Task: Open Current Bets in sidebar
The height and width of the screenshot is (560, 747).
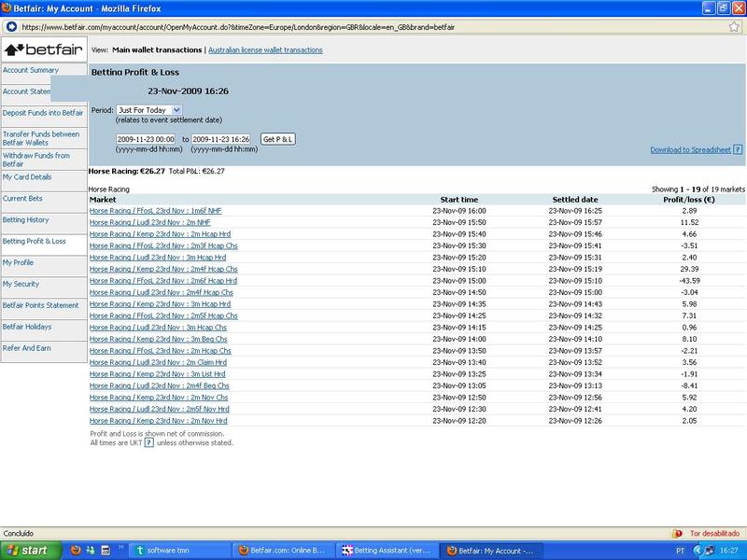Action: (22, 198)
